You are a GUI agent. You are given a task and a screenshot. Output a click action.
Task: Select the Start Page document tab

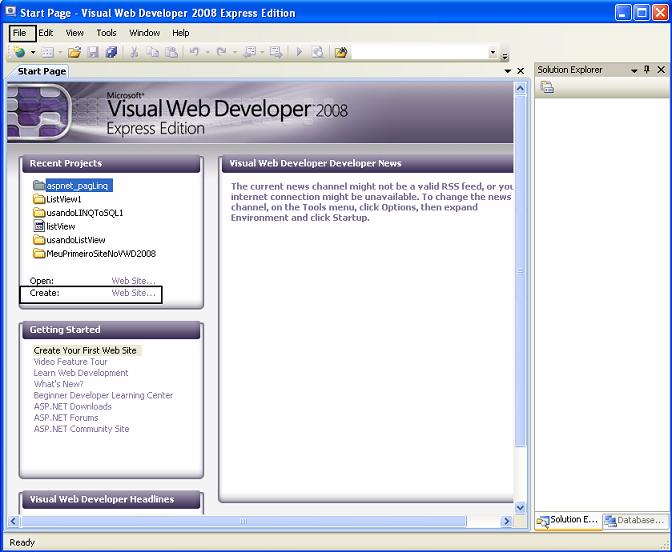(42, 71)
